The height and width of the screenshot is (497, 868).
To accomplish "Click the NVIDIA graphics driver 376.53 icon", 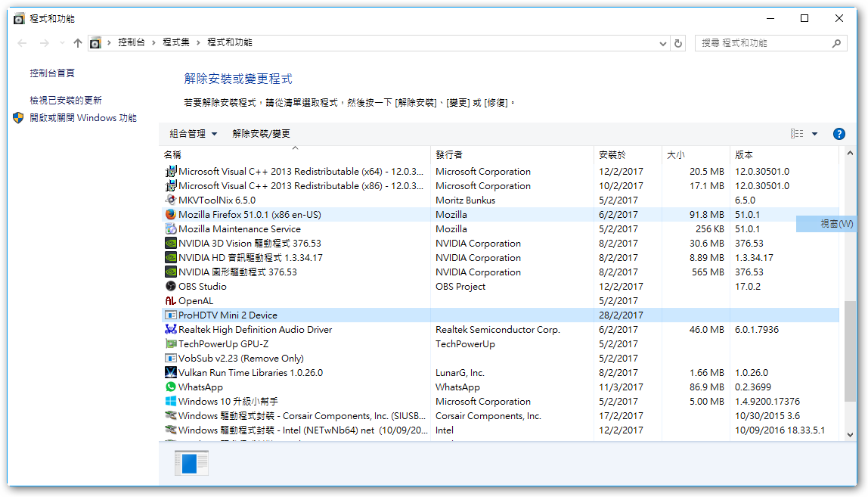I will coord(171,272).
